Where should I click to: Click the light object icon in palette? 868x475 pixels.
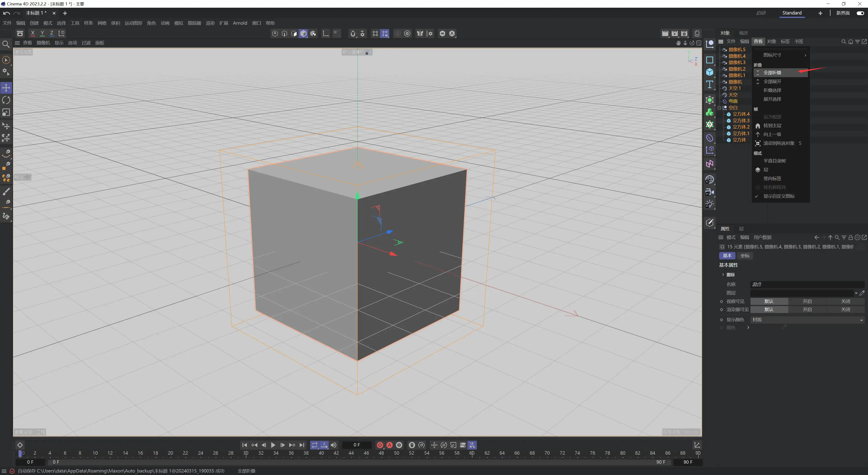710,204
